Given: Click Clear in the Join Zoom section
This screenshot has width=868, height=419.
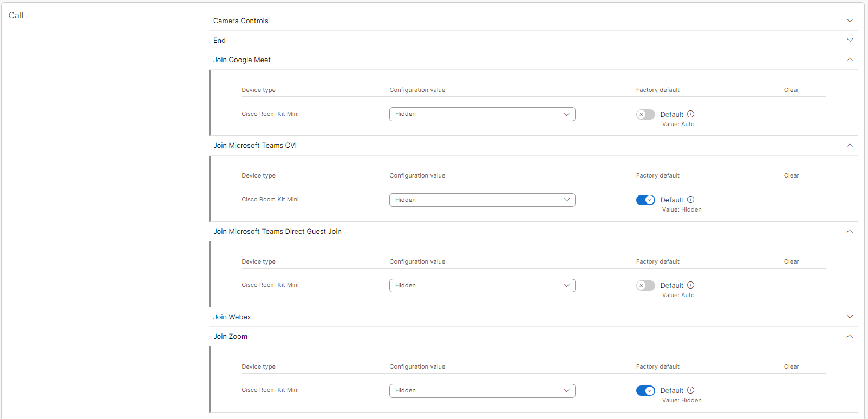Looking at the screenshot, I should tap(791, 366).
